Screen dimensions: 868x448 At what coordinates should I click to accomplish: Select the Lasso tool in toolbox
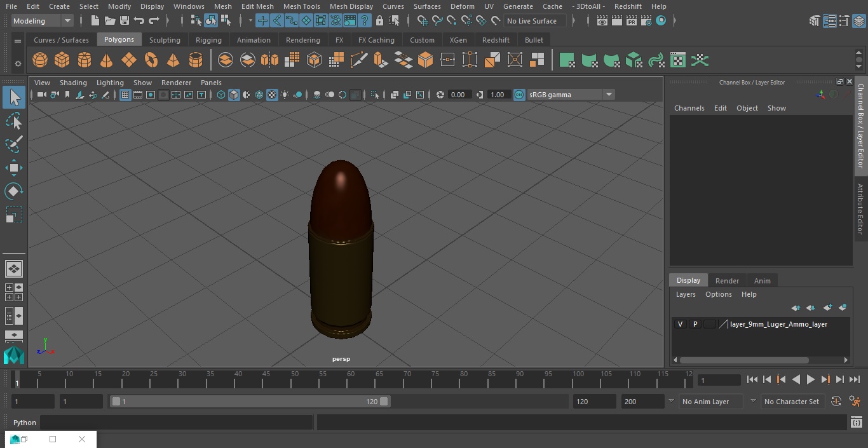pyautogui.click(x=14, y=121)
